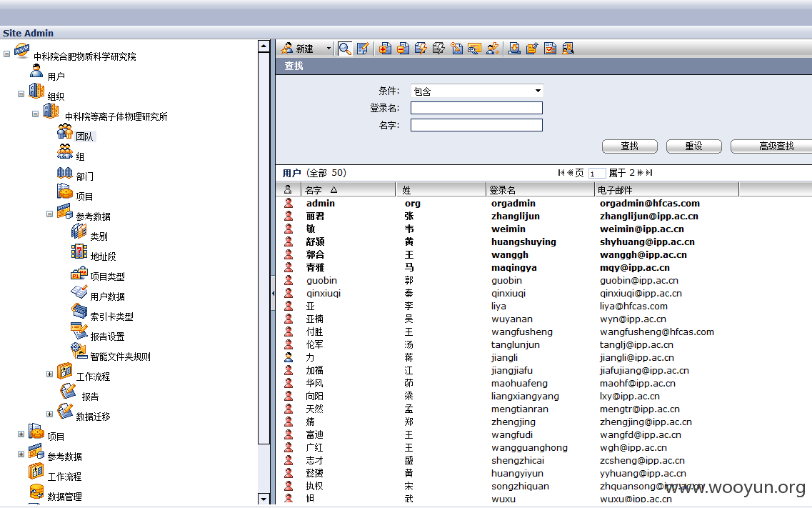Click the tree panel scroll up arrow
Image resolution: width=812 pixels, height=508 pixels.
264,46
